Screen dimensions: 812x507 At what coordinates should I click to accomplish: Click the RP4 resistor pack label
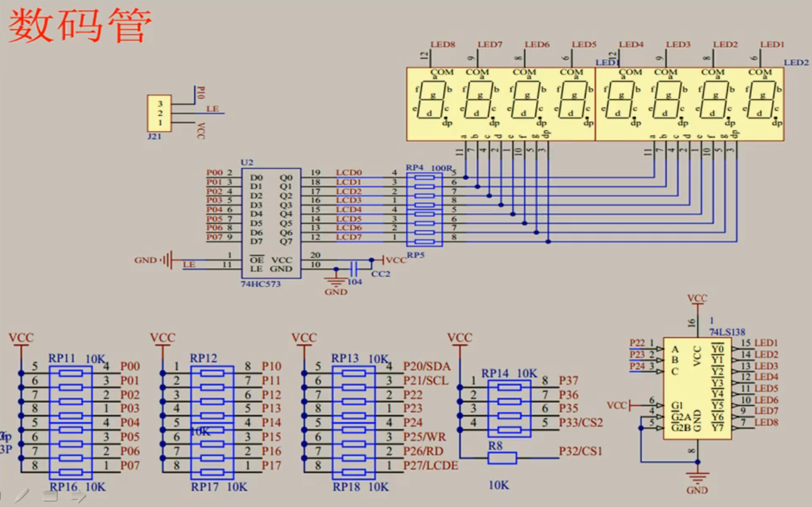point(415,168)
